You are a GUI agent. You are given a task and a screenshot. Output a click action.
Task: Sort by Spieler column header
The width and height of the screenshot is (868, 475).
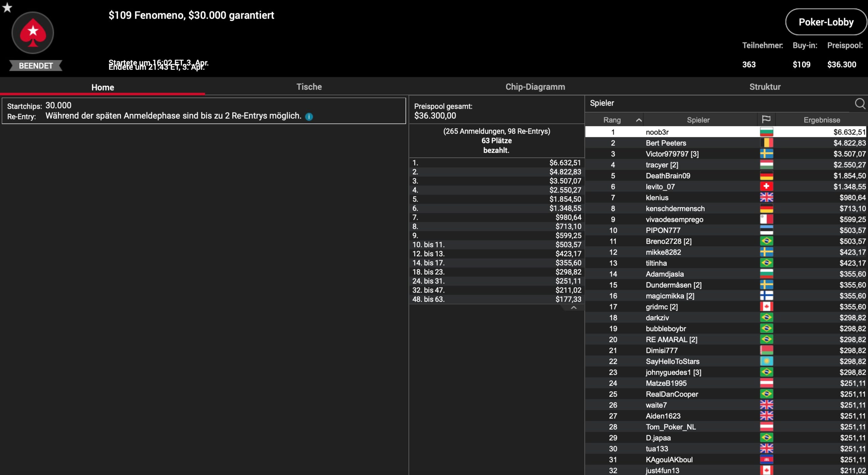click(x=698, y=120)
